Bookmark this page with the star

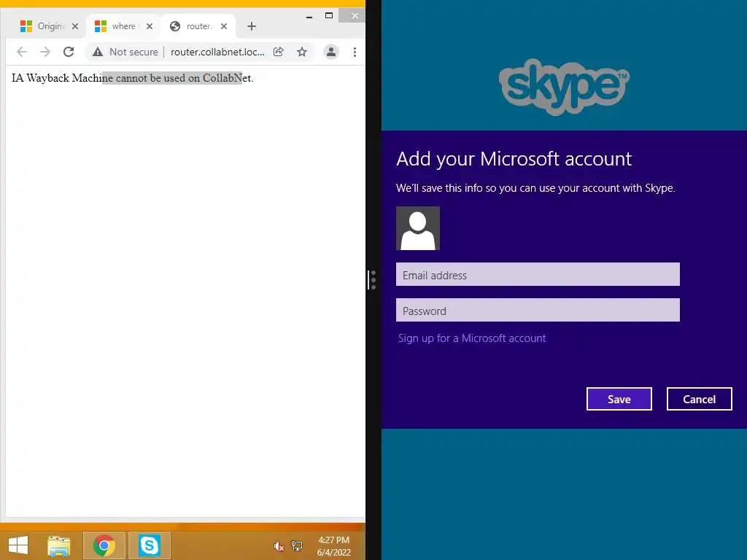click(302, 52)
